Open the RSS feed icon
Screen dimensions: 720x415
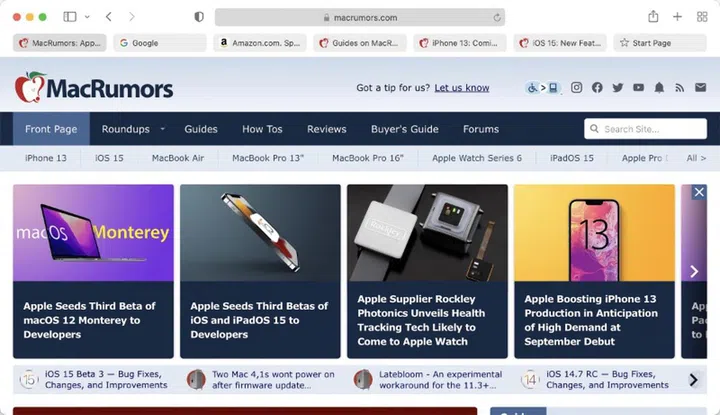[x=679, y=88]
